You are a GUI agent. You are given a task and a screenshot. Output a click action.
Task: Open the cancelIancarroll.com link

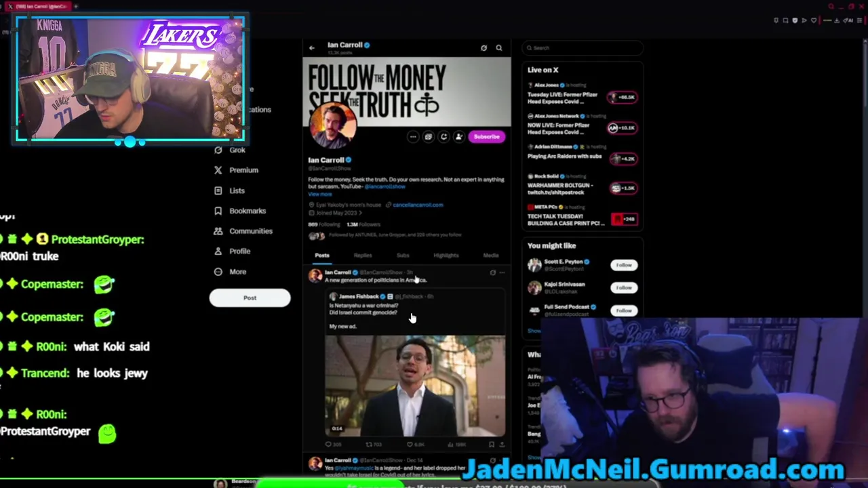tap(418, 205)
